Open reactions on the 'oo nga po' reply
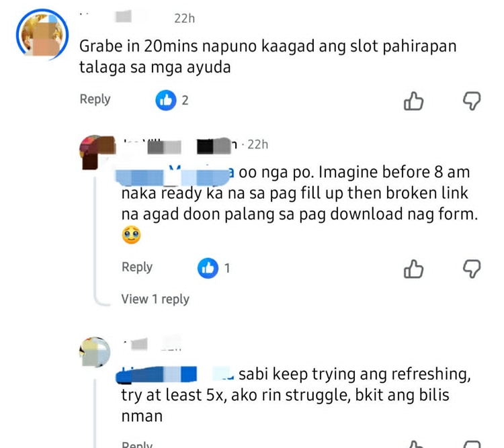 [214, 268]
